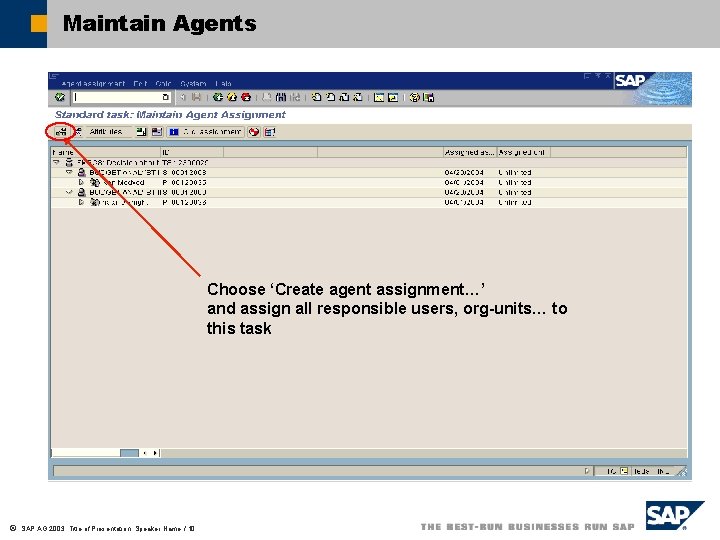This screenshot has width=720, height=540.
Task: Click the Assigned until column header
Action: coord(523,152)
